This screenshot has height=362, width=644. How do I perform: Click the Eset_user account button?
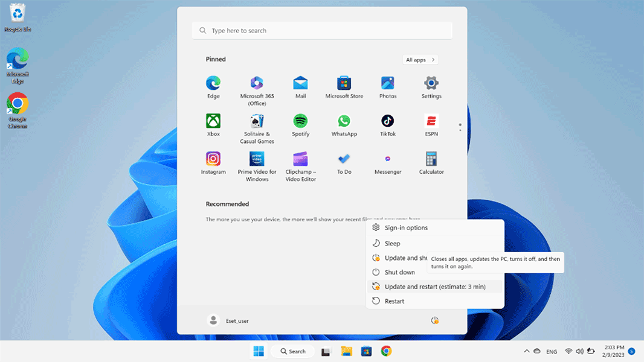(228, 320)
